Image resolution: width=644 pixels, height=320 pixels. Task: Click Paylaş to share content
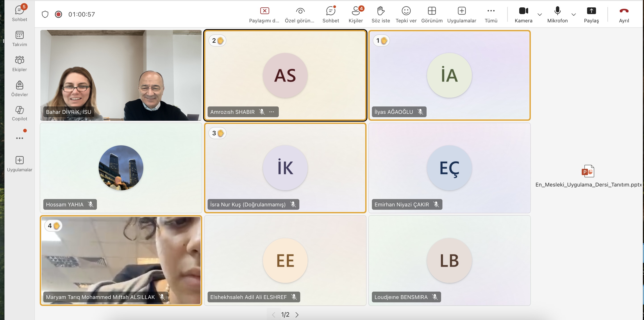click(591, 14)
